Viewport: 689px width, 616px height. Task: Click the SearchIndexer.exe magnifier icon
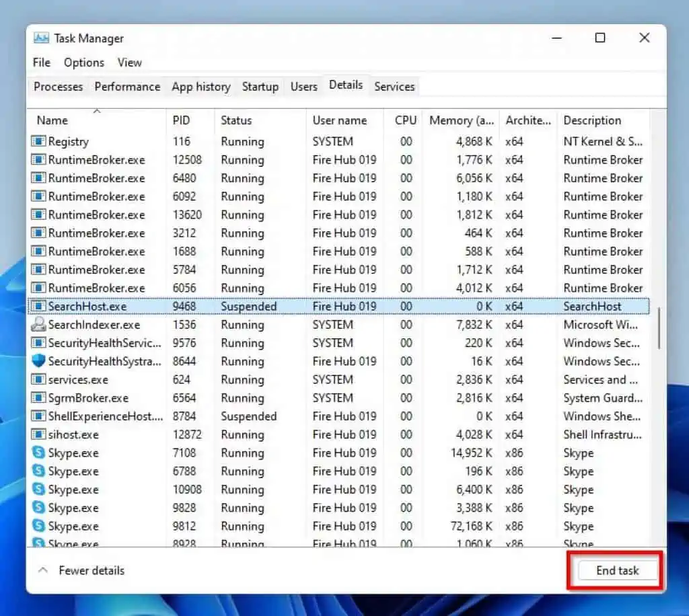[x=38, y=325]
